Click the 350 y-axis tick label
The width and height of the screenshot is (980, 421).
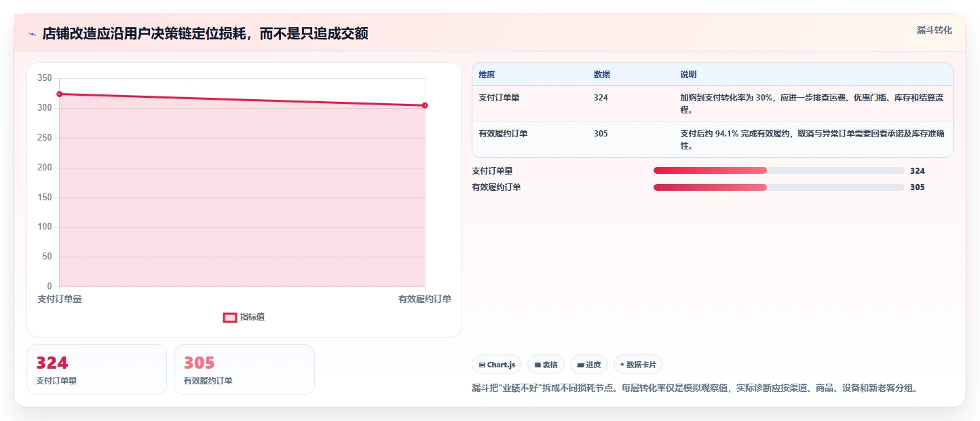click(x=45, y=78)
